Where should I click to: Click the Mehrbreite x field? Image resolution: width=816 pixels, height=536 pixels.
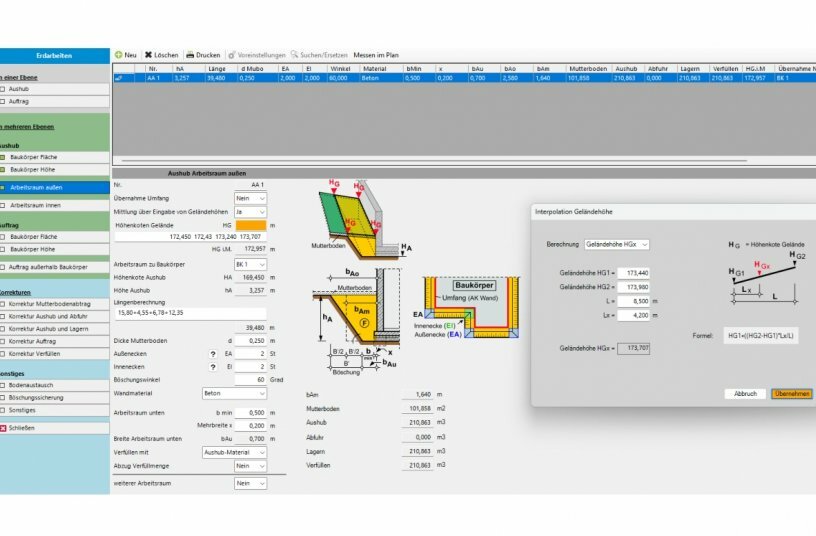pos(250,426)
